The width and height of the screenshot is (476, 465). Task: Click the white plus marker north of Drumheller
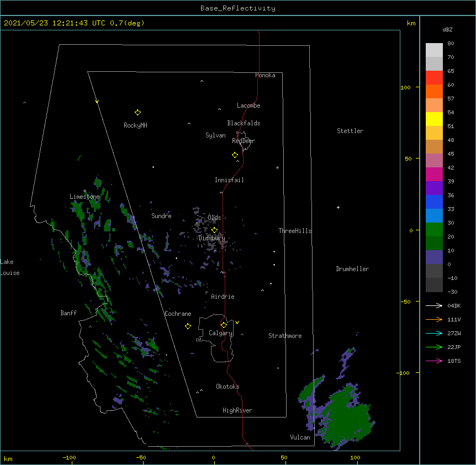[x=338, y=207]
